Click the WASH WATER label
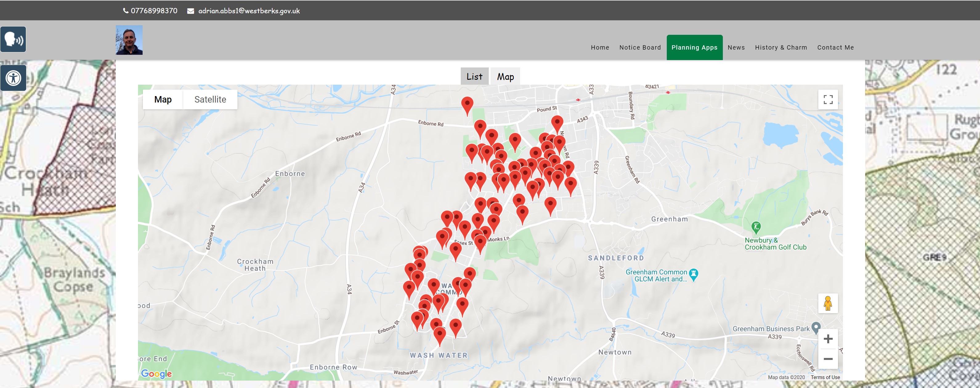This screenshot has height=388, width=980. [439, 355]
